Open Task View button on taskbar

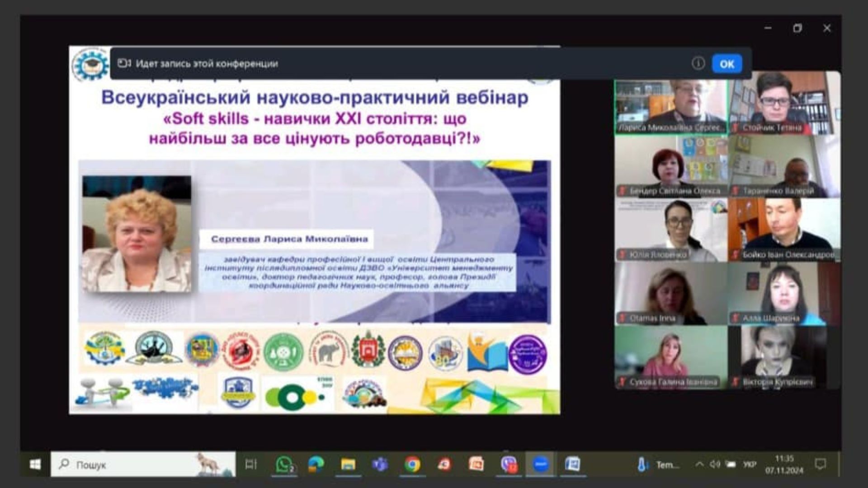[x=251, y=465]
